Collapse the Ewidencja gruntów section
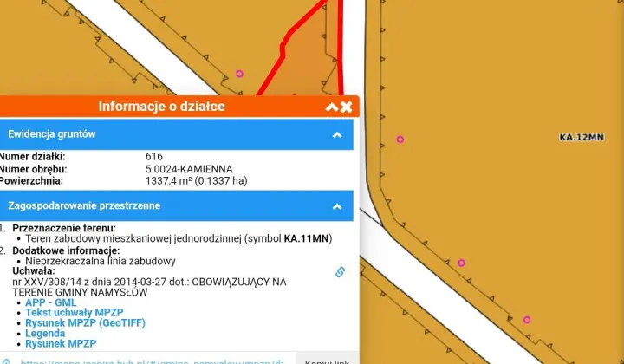The image size is (624, 364). (337, 135)
